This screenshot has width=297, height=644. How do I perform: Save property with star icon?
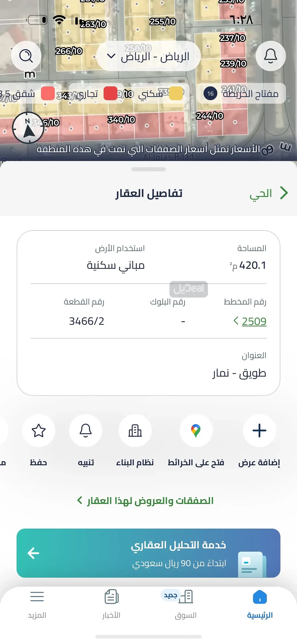point(38,430)
